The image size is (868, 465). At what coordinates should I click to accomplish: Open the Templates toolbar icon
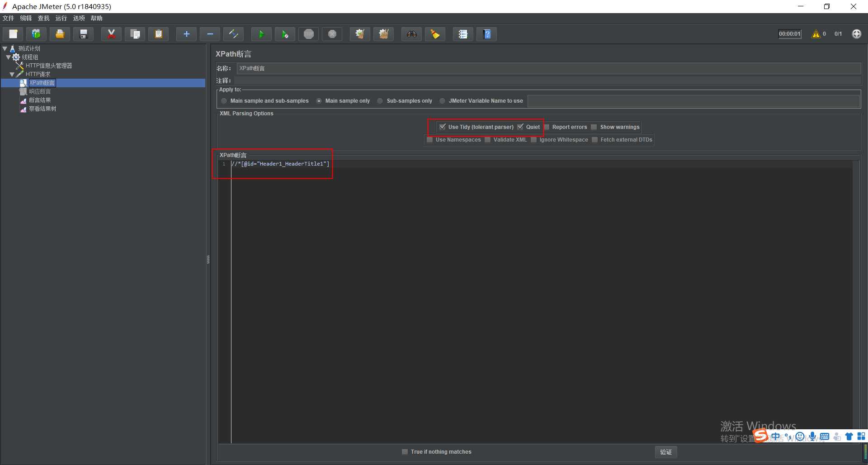[36, 34]
